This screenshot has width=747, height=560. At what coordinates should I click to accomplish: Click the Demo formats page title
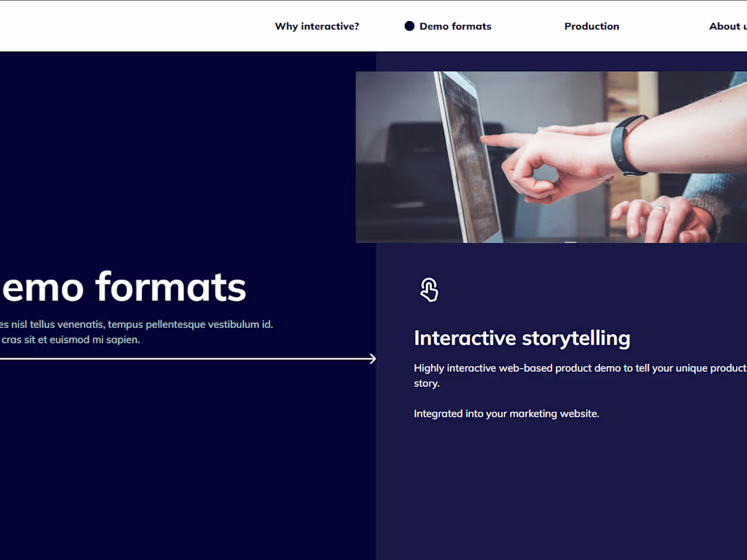point(122,287)
